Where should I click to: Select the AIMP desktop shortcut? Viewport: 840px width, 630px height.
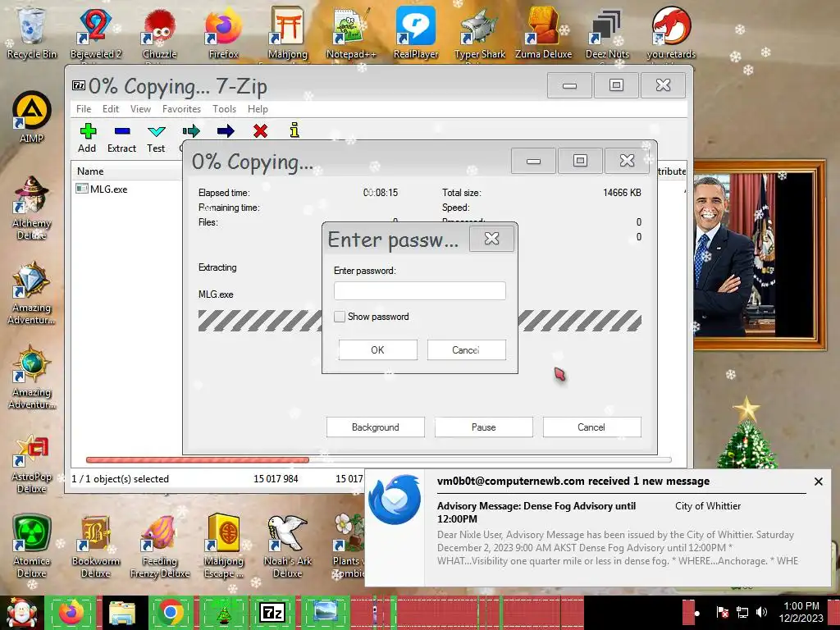pos(32,116)
